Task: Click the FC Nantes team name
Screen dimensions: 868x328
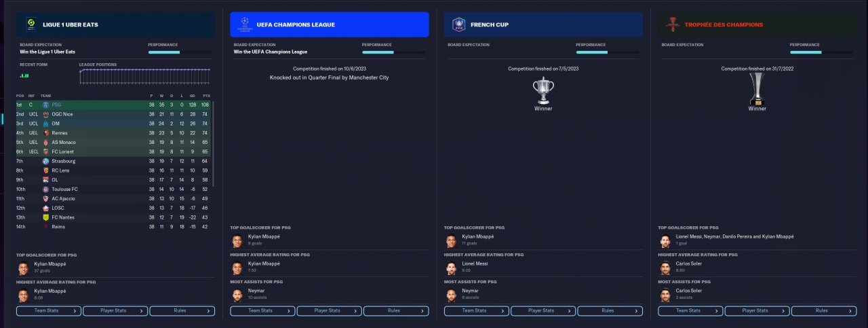Action: coord(64,217)
